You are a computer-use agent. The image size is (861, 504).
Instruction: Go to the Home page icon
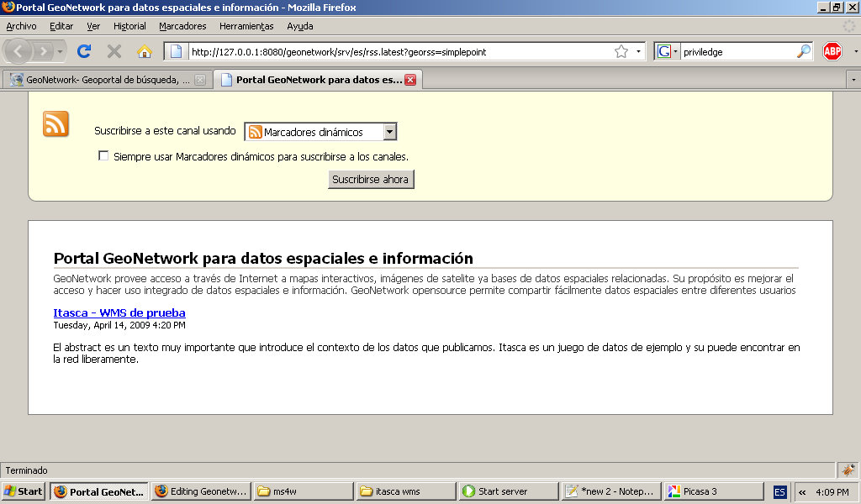[x=145, y=51]
